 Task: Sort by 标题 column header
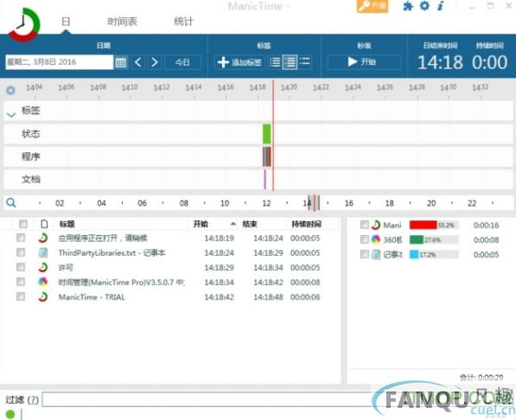click(x=67, y=224)
